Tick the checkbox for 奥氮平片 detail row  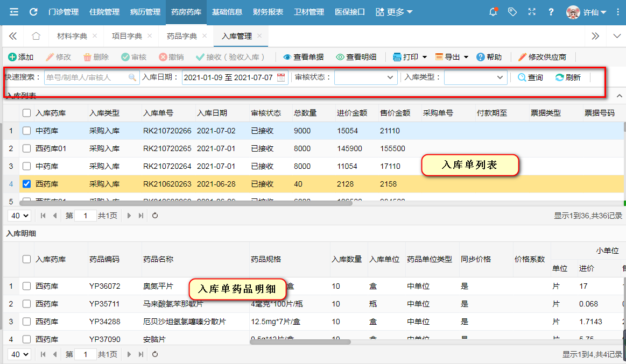tap(27, 286)
